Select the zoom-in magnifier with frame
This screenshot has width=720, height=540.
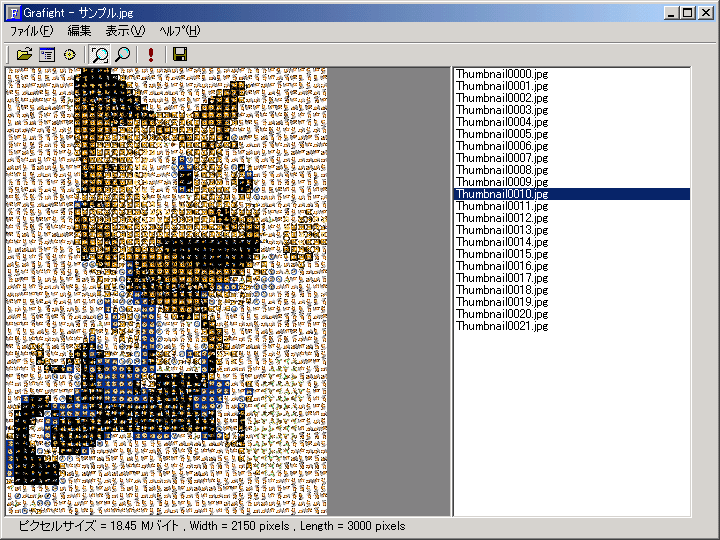pyautogui.click(x=99, y=55)
